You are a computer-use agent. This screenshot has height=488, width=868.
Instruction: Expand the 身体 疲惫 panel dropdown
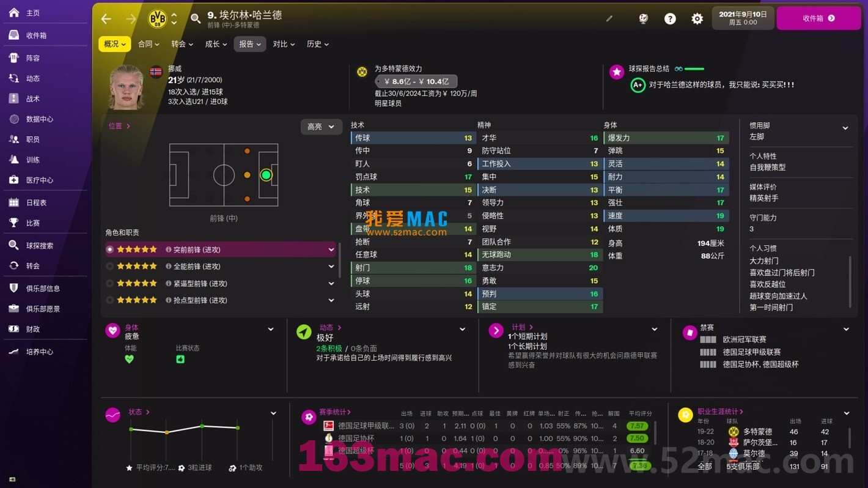(x=271, y=330)
